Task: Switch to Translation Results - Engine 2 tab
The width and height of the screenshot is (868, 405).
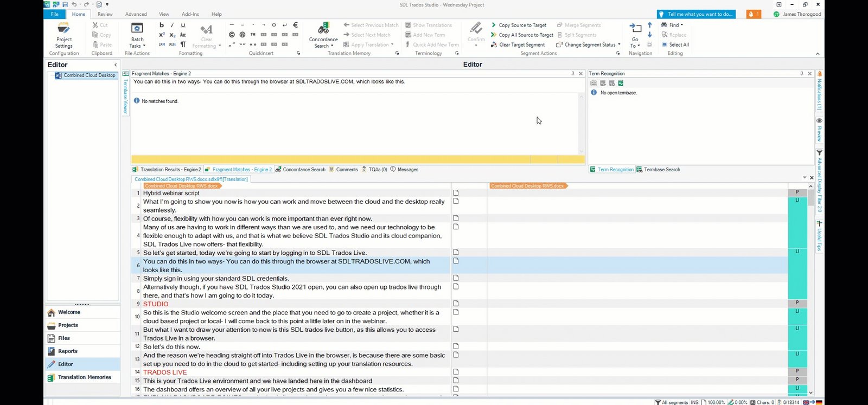Action: point(167,169)
